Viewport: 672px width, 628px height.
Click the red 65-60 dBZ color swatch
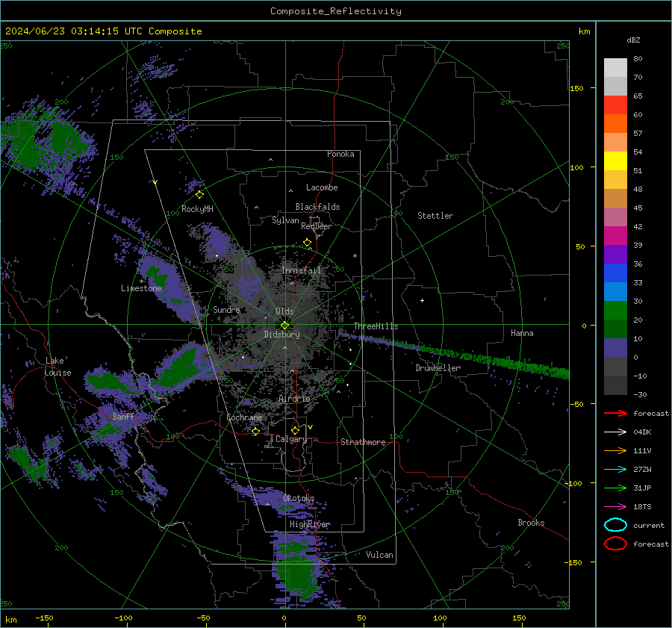click(615, 105)
